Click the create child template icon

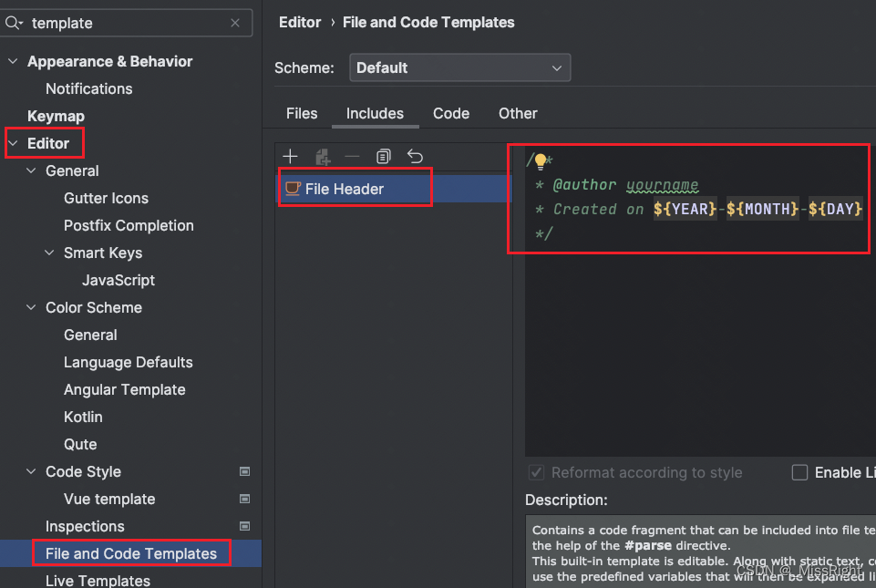[322, 157]
